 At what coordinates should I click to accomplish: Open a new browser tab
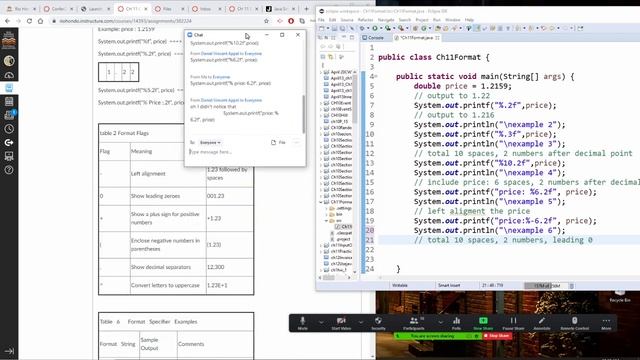pos(307,9)
